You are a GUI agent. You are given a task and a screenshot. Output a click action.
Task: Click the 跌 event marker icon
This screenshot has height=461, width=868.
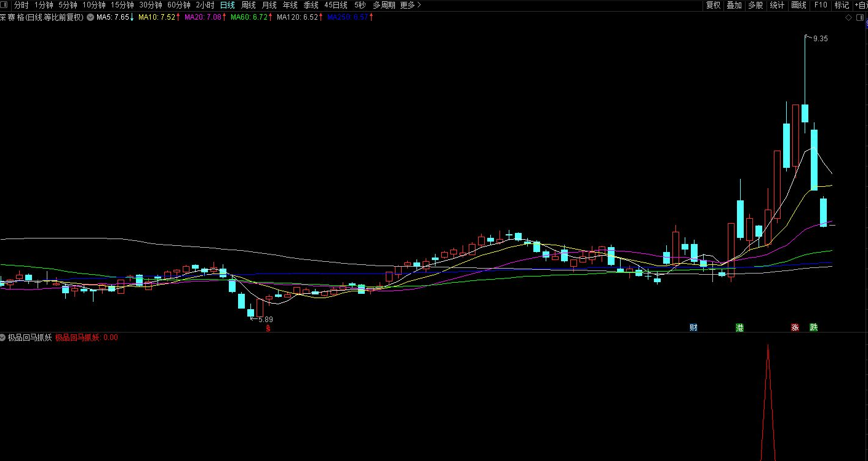click(x=814, y=328)
